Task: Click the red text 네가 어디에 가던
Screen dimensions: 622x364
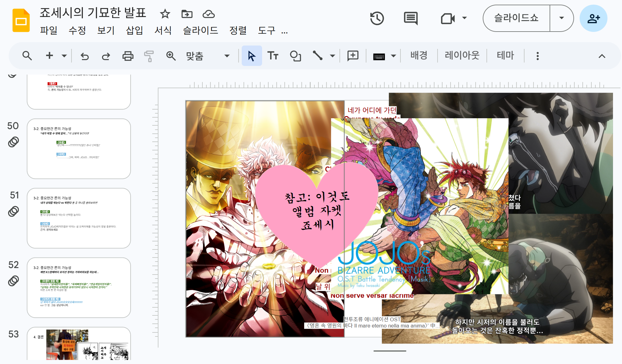Action: pyautogui.click(x=372, y=110)
